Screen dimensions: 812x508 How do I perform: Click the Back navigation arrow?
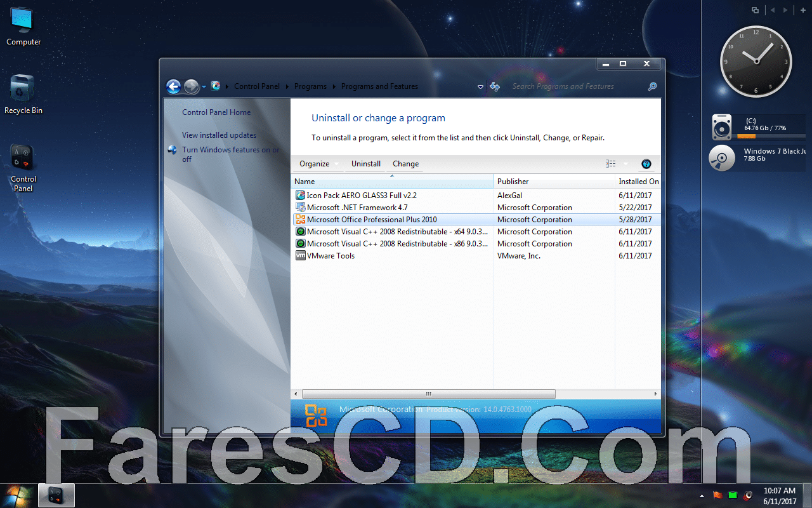[173, 86]
